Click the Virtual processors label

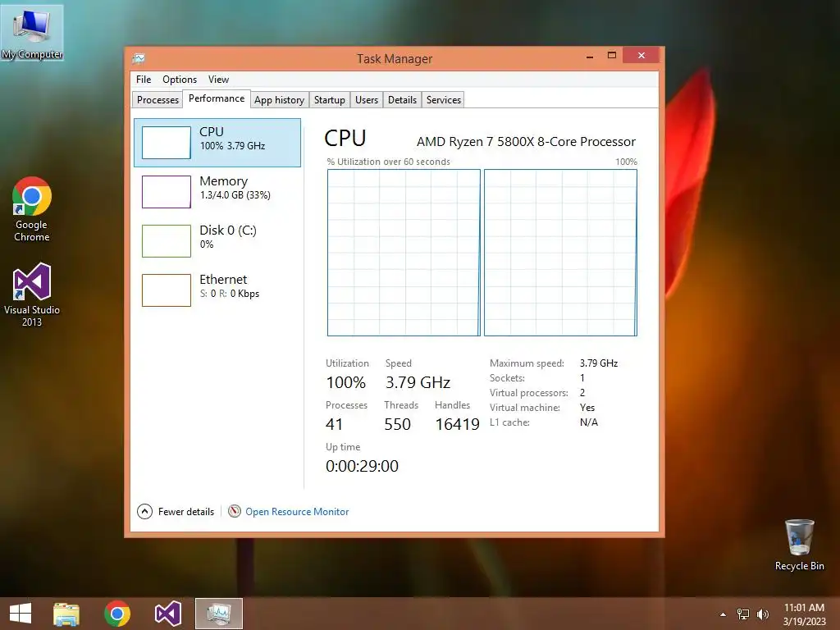click(529, 393)
